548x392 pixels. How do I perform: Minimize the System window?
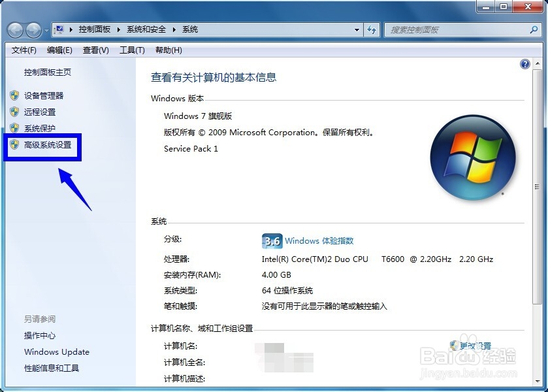pyautogui.click(x=486, y=7)
